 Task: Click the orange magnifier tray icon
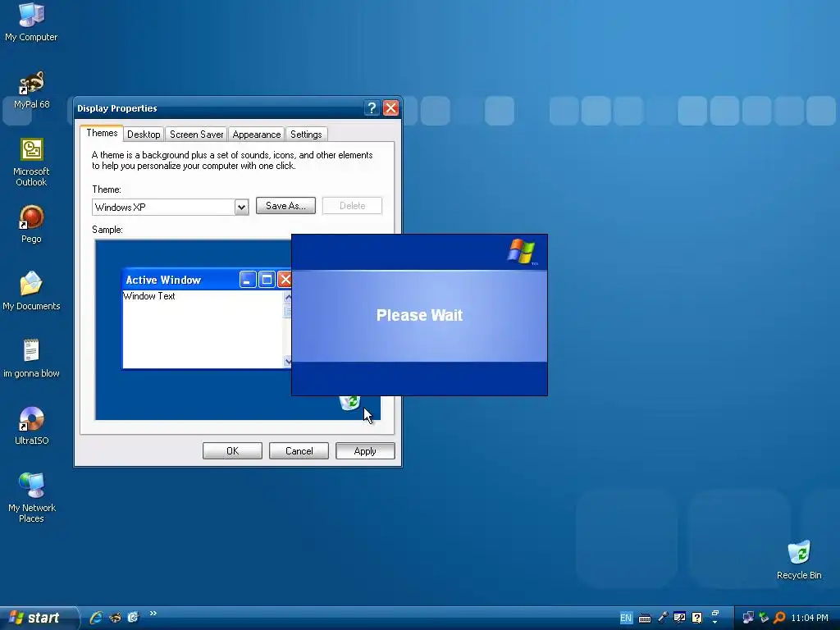click(779, 618)
